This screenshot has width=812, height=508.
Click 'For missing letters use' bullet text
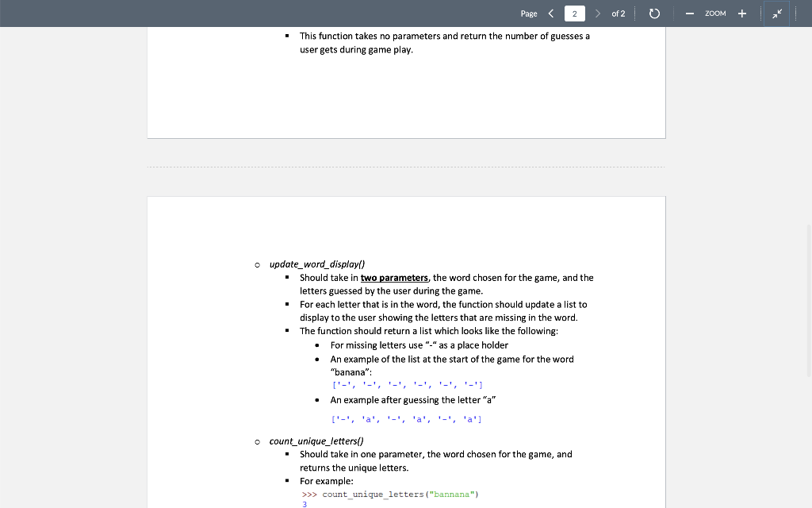[419, 345]
